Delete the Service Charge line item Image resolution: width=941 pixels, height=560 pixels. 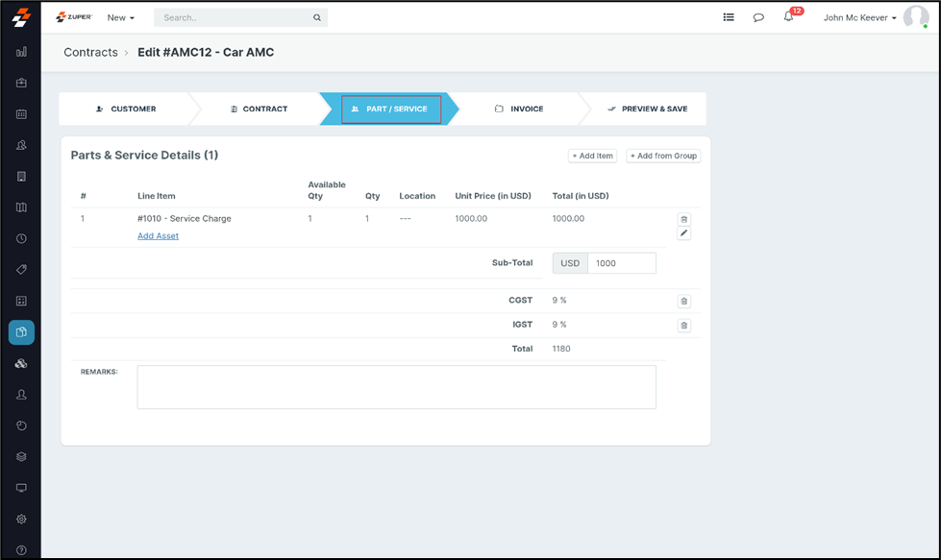(684, 219)
